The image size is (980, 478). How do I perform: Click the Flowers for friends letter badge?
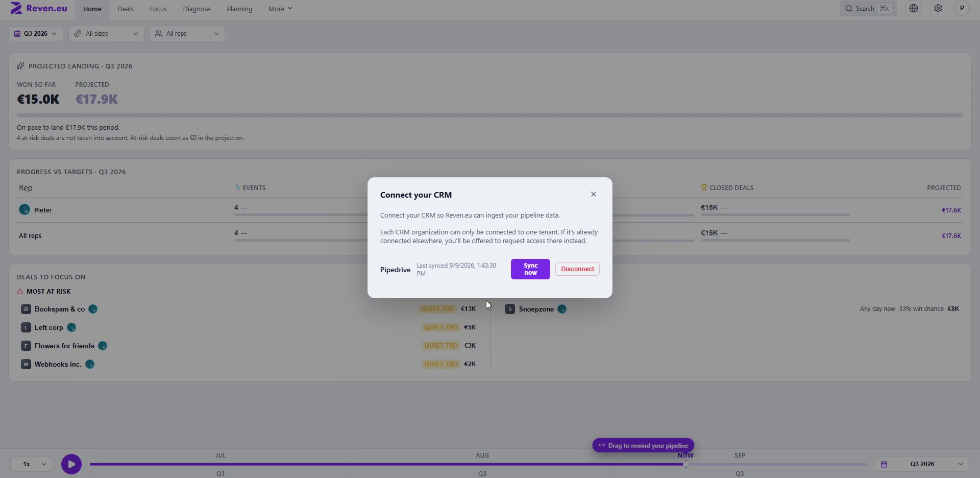(x=26, y=346)
